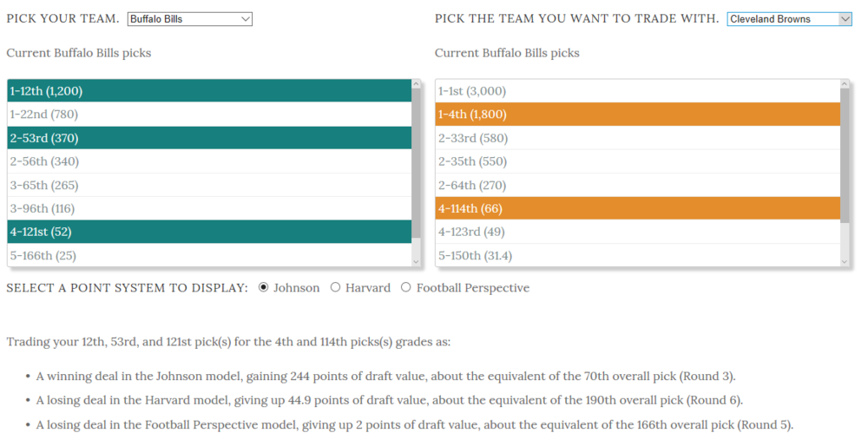Viewport: 868px width, 446px height.
Task: Click the right list scroll up arrow
Action: pos(845,83)
